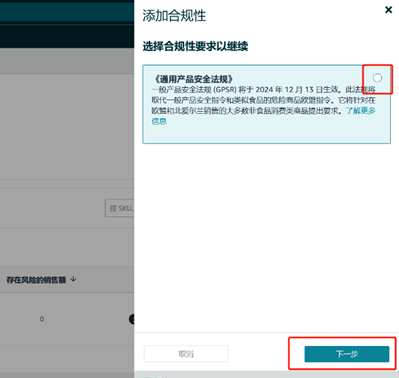Viewport: 399px width, 378px height.
Task: Proceed with the 下一步 button
Action: pyautogui.click(x=347, y=354)
